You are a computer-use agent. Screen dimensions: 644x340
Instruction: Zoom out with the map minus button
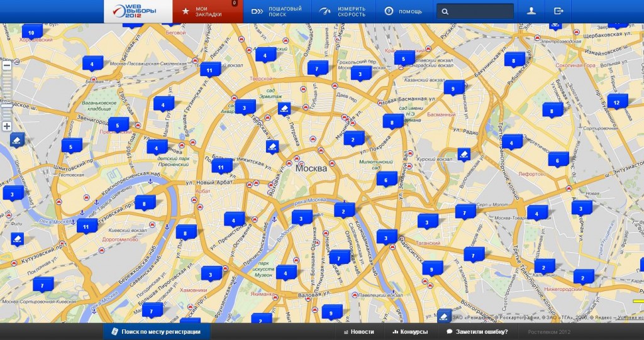click(x=7, y=65)
